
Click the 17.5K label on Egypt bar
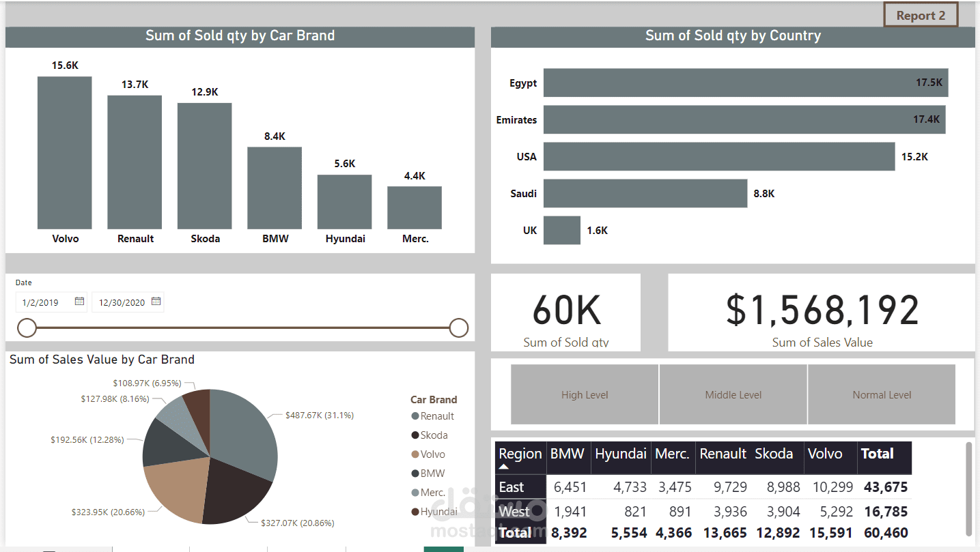[x=929, y=83]
